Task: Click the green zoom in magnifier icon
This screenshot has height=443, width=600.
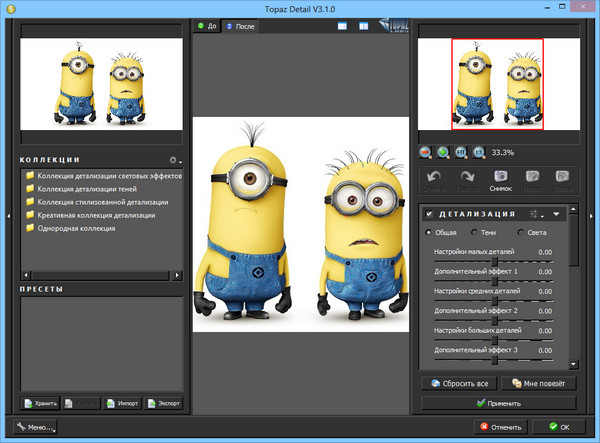Action: point(444,152)
